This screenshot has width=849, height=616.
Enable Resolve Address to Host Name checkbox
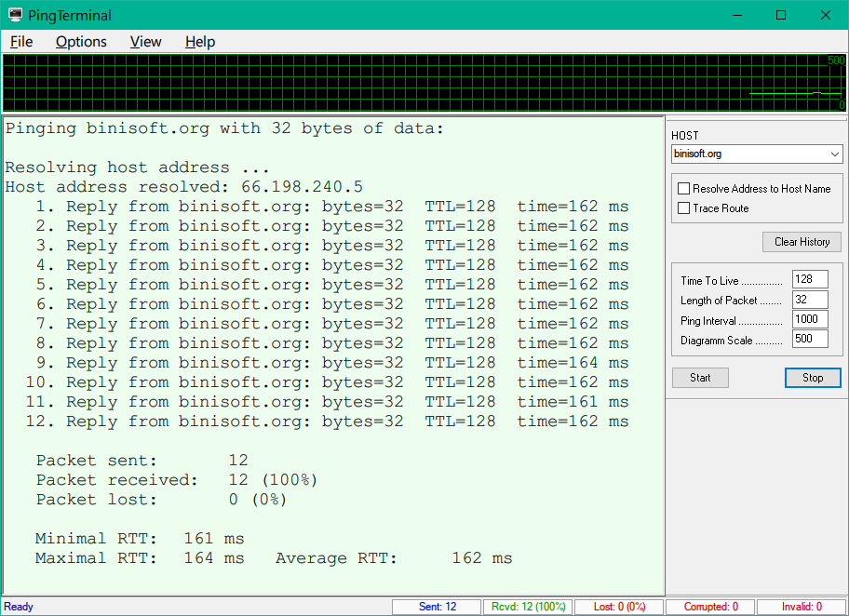pos(684,188)
